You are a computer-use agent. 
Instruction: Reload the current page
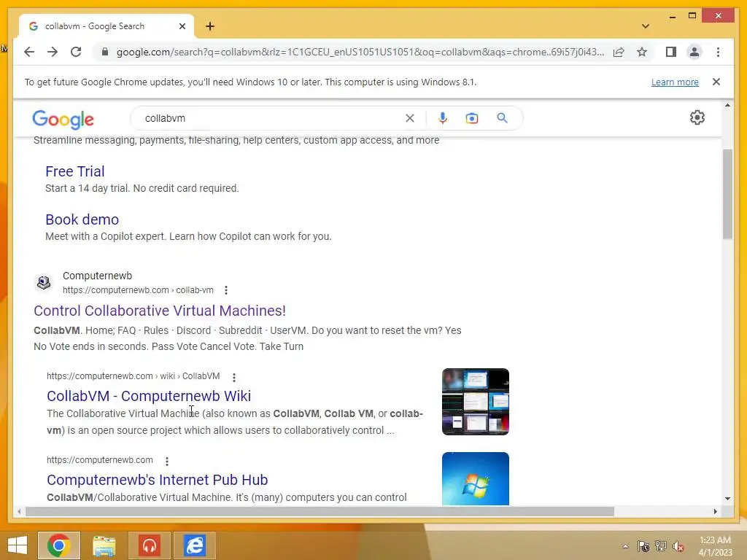point(76,52)
